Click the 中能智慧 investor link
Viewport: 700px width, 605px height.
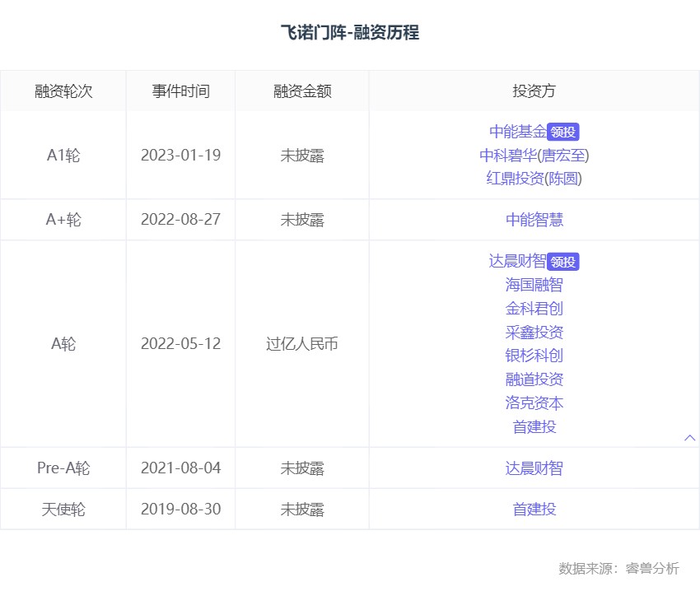[534, 220]
